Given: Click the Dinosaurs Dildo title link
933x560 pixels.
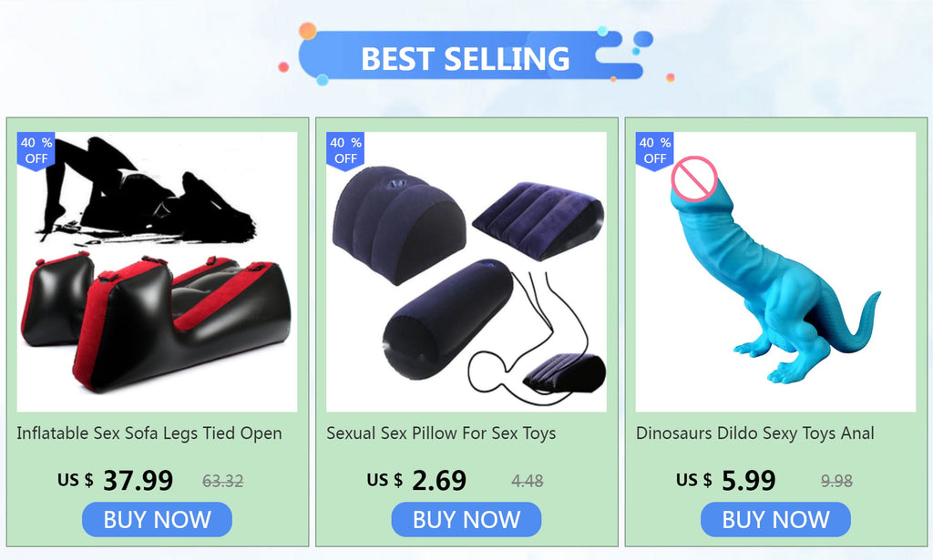Looking at the screenshot, I should pyautogui.click(x=755, y=433).
